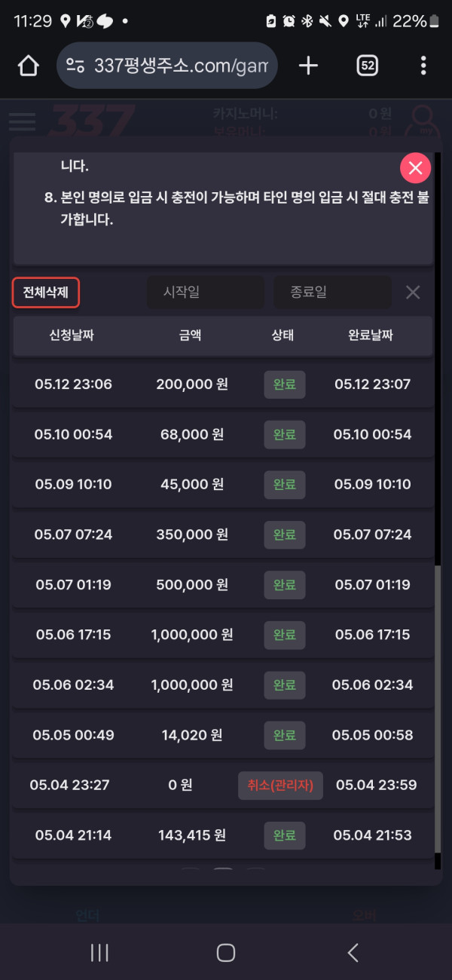Select the 05.06 17:15 1,000,000 원 row
The image size is (452, 980).
pyautogui.click(x=223, y=635)
